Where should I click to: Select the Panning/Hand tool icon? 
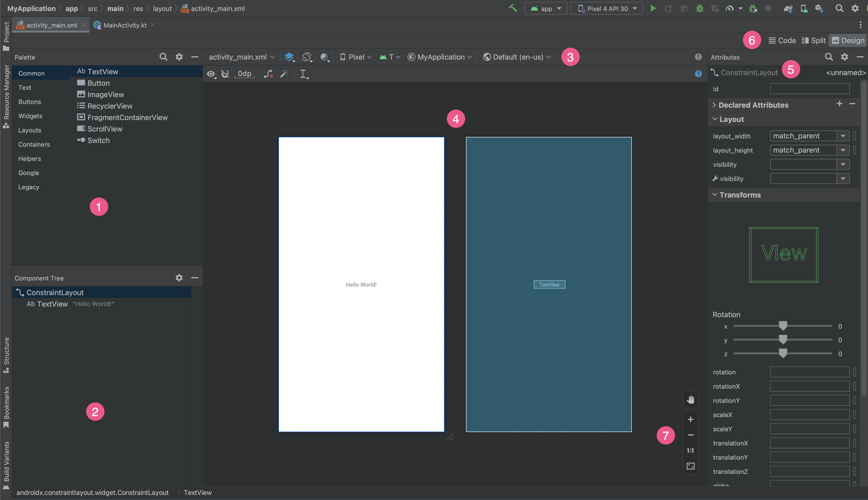[691, 399]
